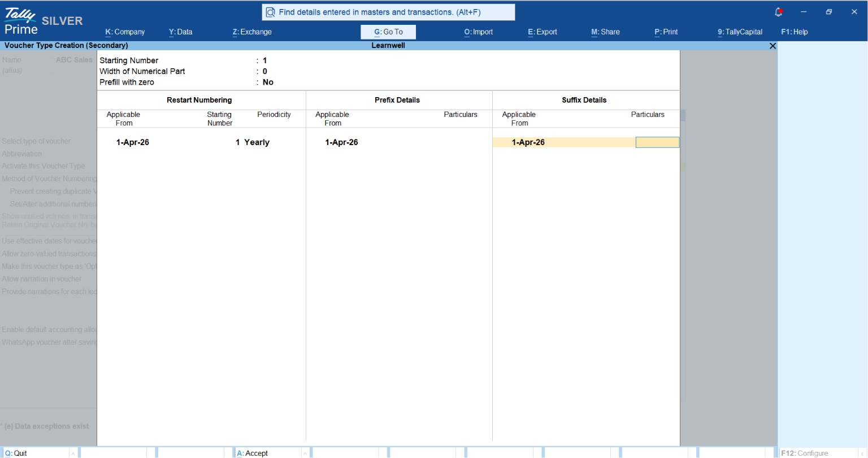
Task: Click the Prefill with zero value No
Action: 268,82
